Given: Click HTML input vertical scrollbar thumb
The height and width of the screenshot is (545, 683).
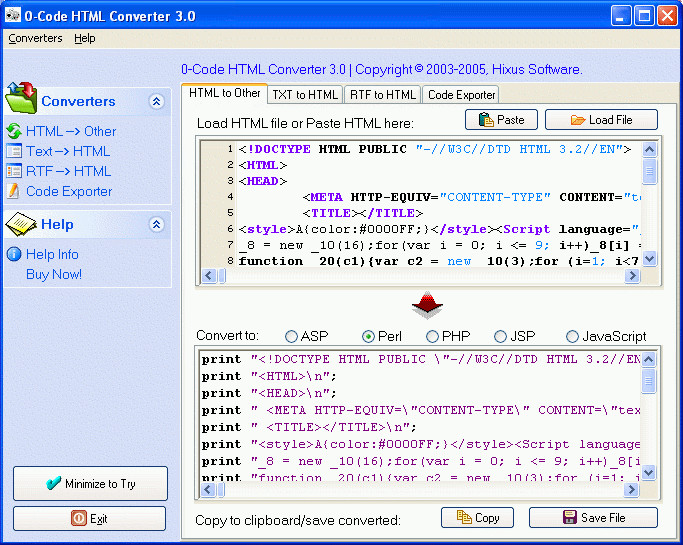Looking at the screenshot, I should click(649, 171).
